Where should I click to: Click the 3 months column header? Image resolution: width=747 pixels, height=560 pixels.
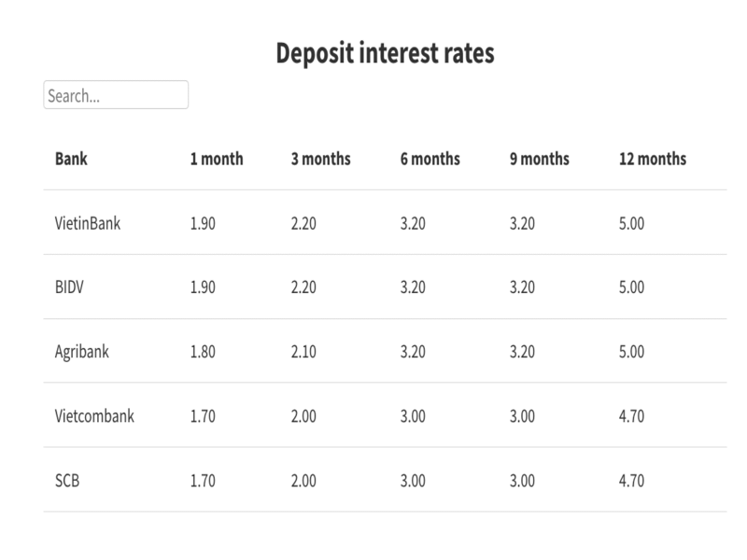tap(320, 159)
